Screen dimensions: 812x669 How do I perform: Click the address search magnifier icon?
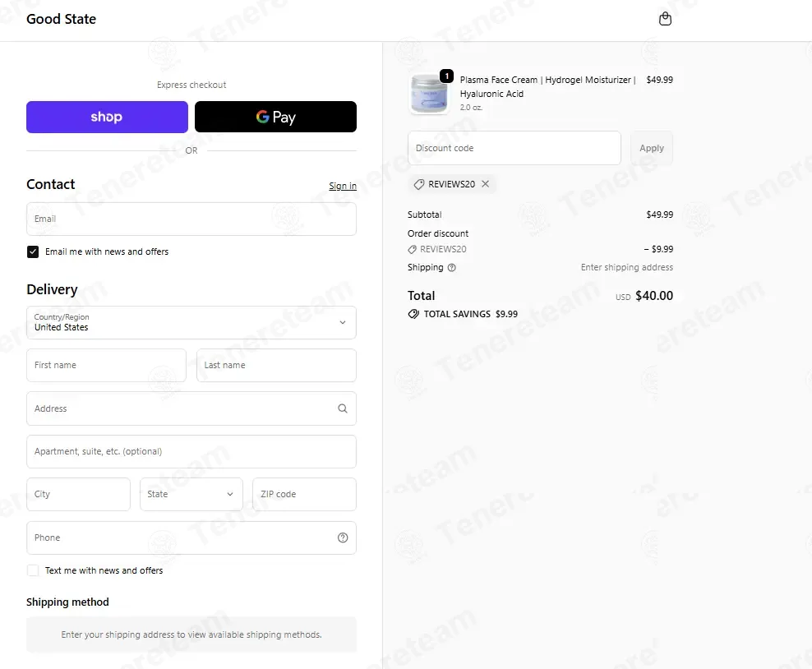[343, 408]
